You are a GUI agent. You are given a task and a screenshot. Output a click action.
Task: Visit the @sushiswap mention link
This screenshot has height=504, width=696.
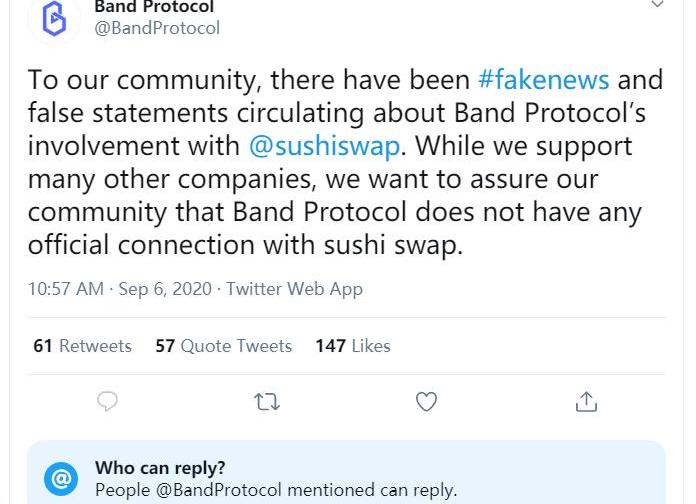[x=324, y=146]
